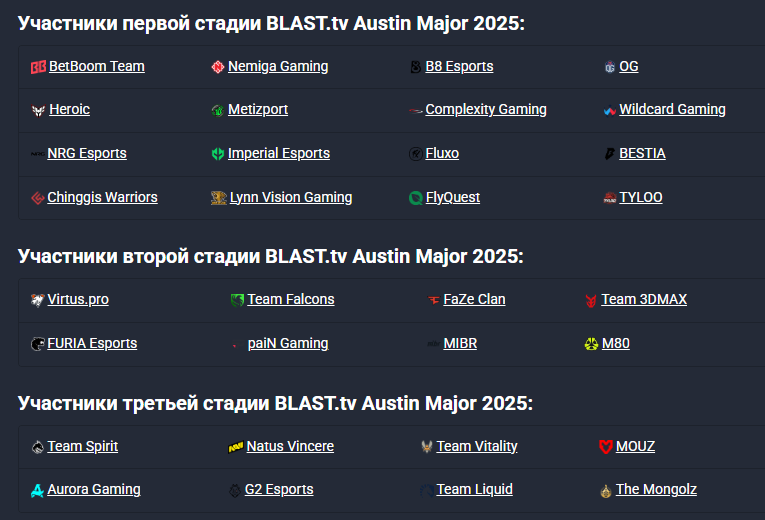Click the BetBoom Team red logo icon
Image resolution: width=765 pixels, height=520 pixels.
click(38, 67)
